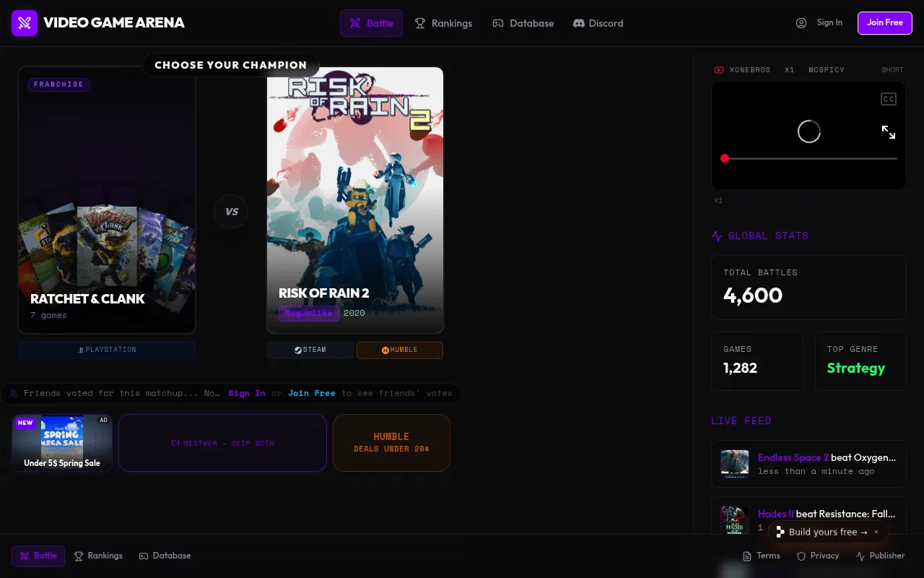Click the Games 1,282 stat card
This screenshot has height=578, width=924.
coord(757,361)
